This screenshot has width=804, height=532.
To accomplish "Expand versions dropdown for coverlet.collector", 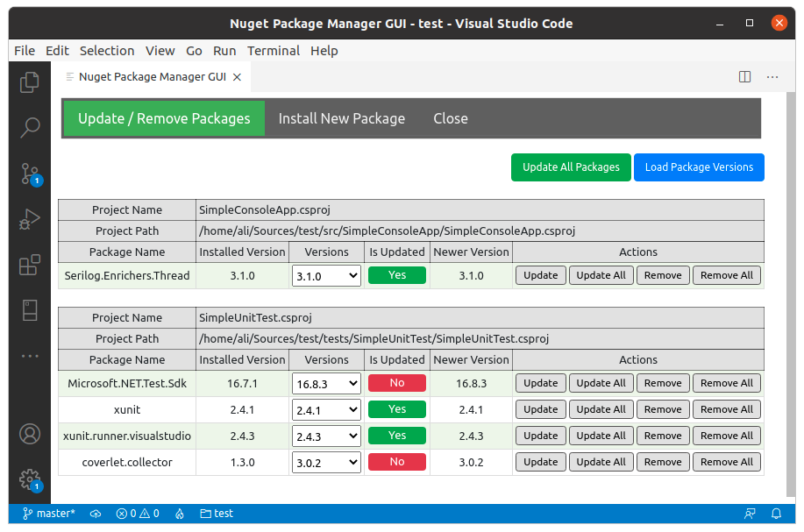I will click(326, 462).
